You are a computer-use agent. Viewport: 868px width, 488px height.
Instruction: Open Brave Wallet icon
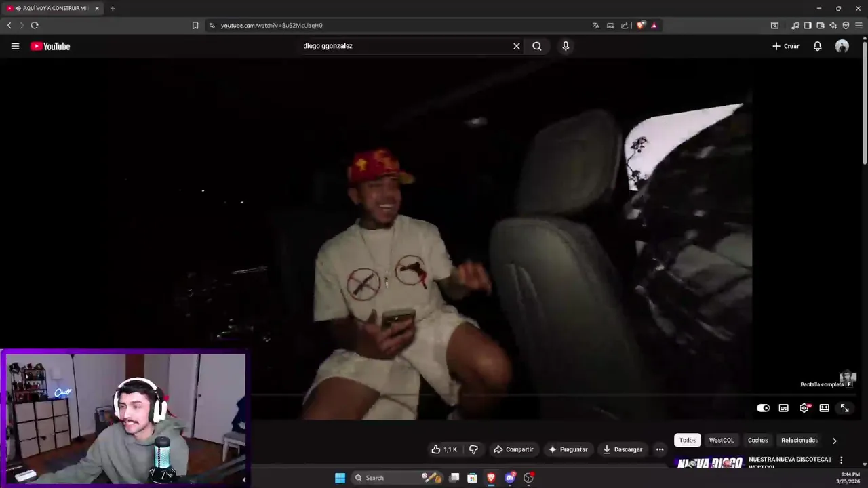point(821,25)
